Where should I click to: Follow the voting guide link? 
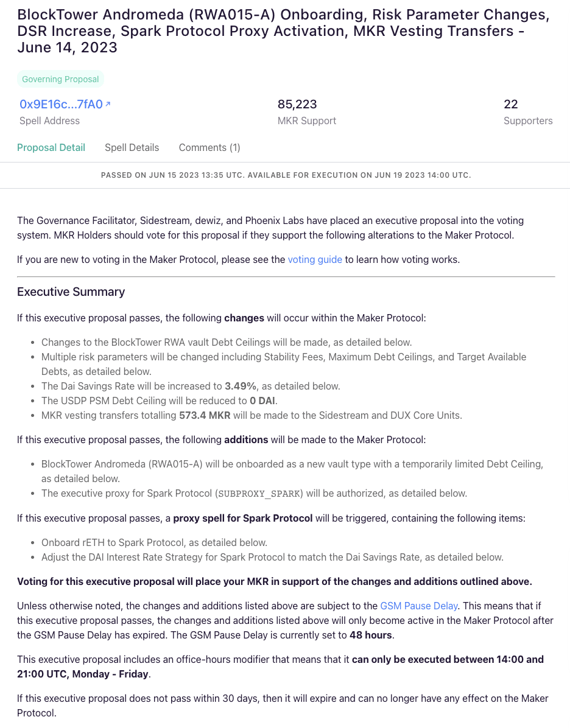click(315, 259)
